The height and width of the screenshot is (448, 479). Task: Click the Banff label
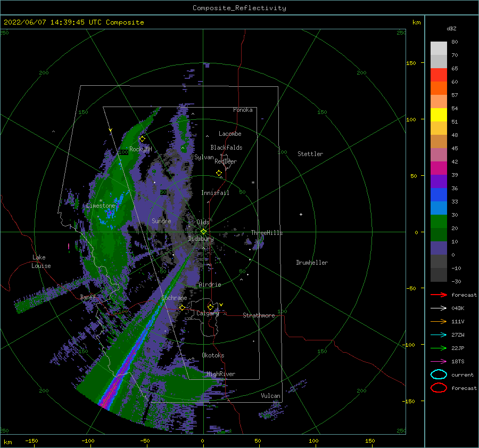click(88, 297)
